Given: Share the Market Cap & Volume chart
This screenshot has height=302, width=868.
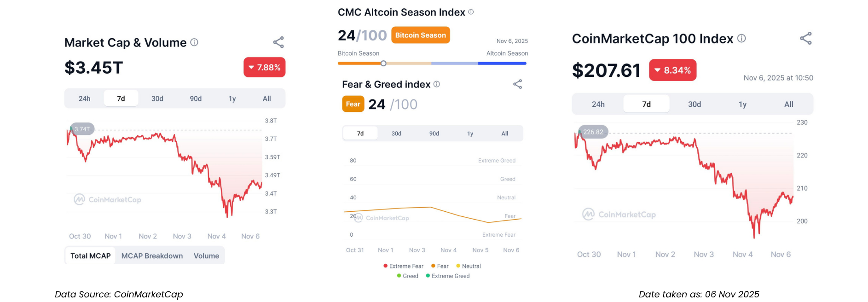Looking at the screenshot, I should pos(278,42).
